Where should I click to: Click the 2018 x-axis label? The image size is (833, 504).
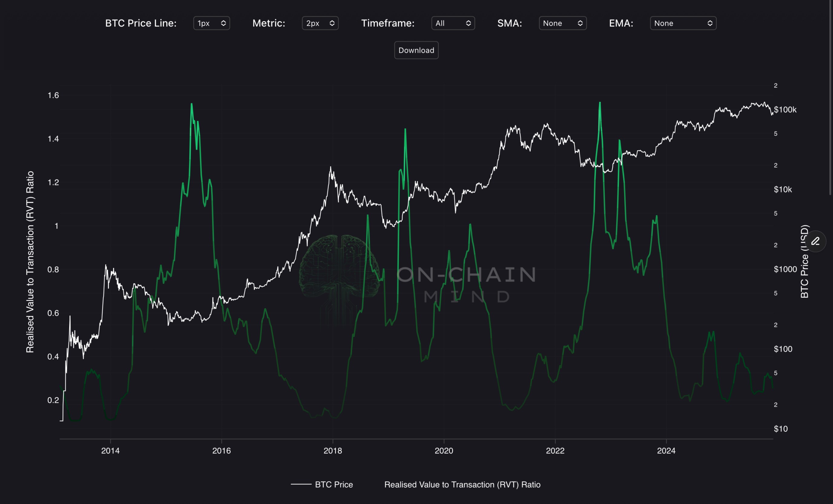tap(333, 451)
